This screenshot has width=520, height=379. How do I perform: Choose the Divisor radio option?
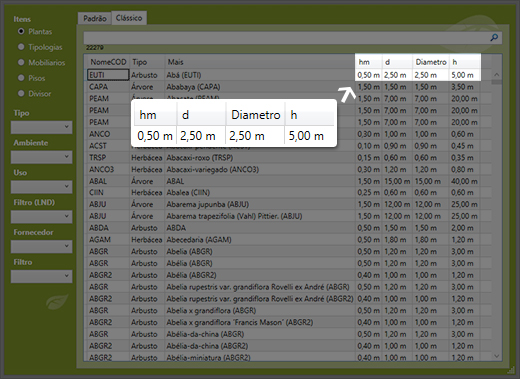coord(21,93)
